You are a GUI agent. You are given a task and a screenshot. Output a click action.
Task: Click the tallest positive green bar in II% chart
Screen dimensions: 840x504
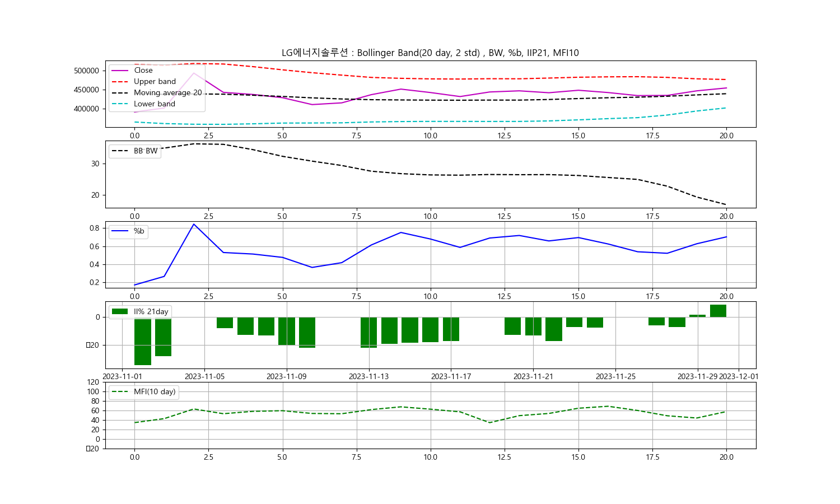click(718, 311)
